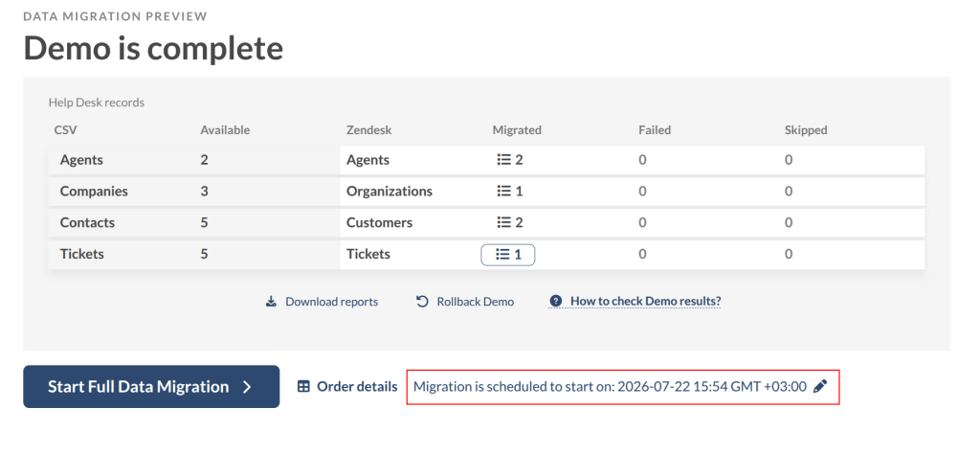Image resolution: width=980 pixels, height=454 pixels.
Task: Click the Zendesk Customers cell
Action: pyautogui.click(x=379, y=222)
